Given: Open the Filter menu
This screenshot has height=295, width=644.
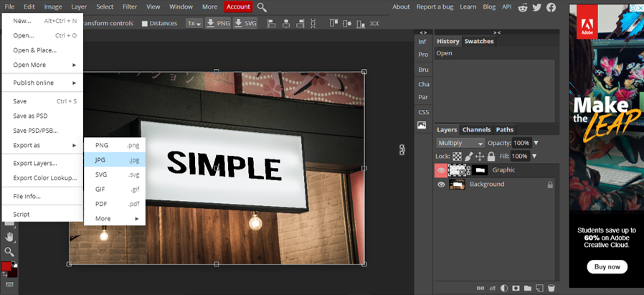Looking at the screenshot, I should coord(130,6).
